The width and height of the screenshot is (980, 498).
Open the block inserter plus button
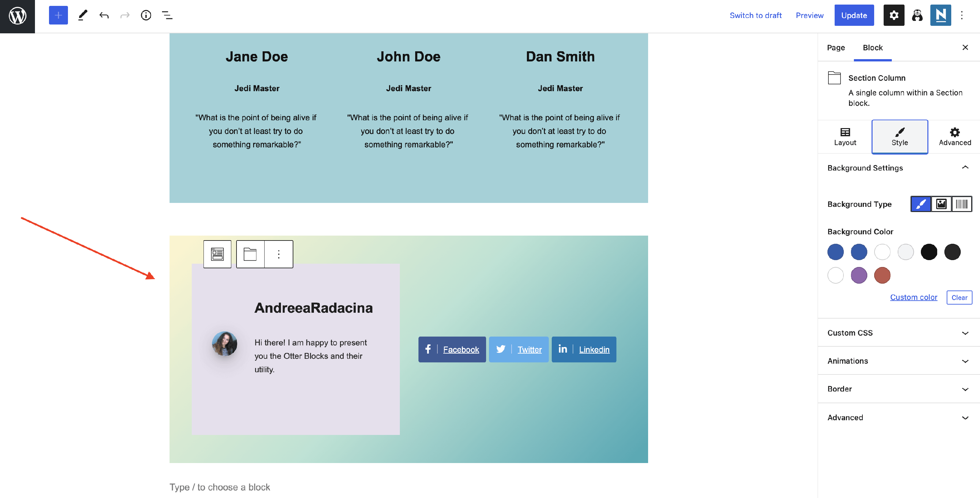click(x=58, y=16)
